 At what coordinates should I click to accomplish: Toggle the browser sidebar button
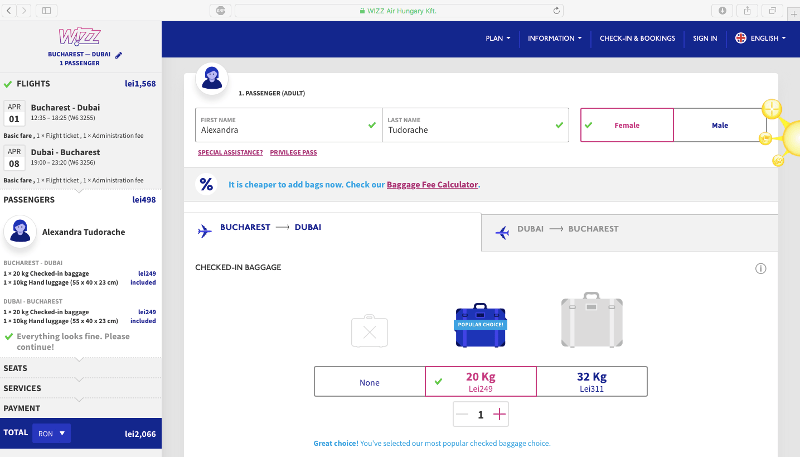point(46,10)
